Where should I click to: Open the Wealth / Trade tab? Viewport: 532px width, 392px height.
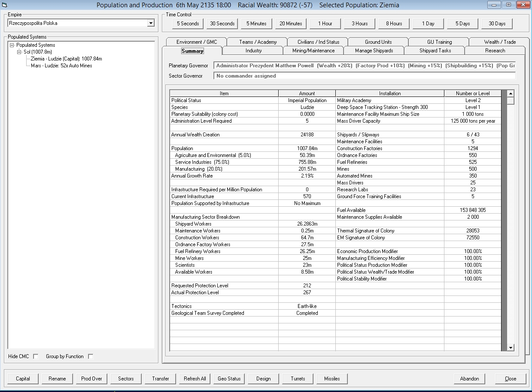coord(500,42)
